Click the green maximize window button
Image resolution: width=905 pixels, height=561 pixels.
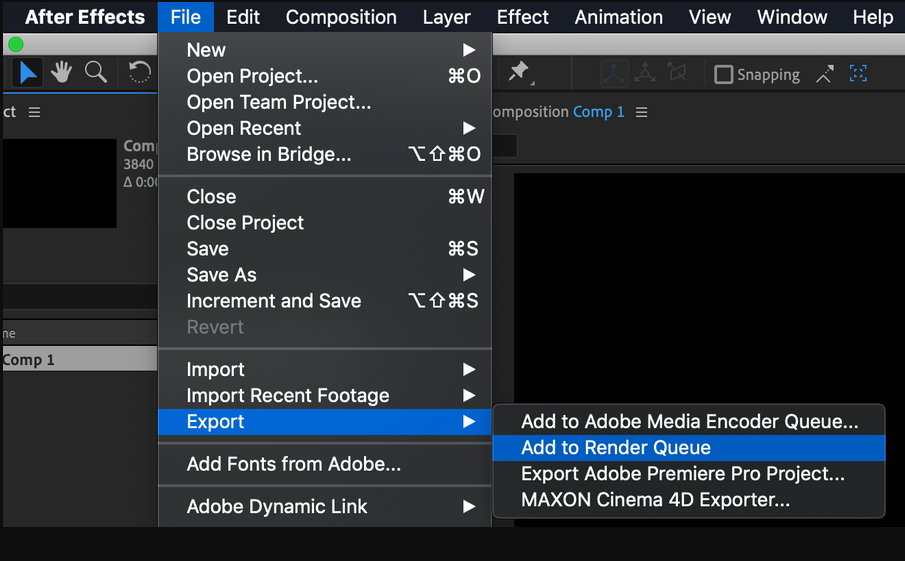(x=15, y=44)
